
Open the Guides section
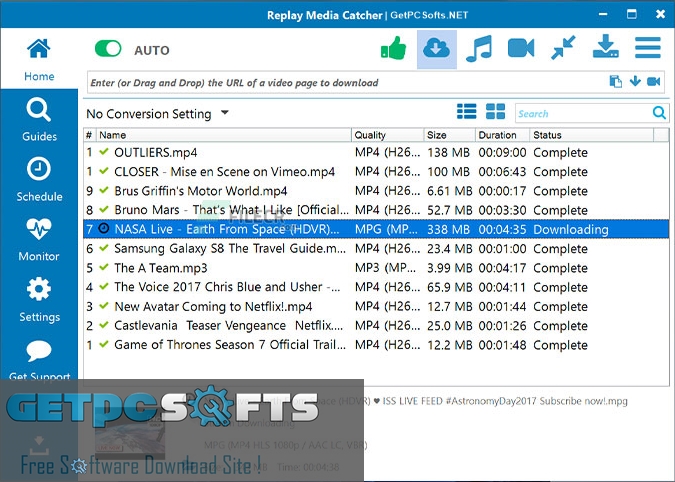click(39, 120)
